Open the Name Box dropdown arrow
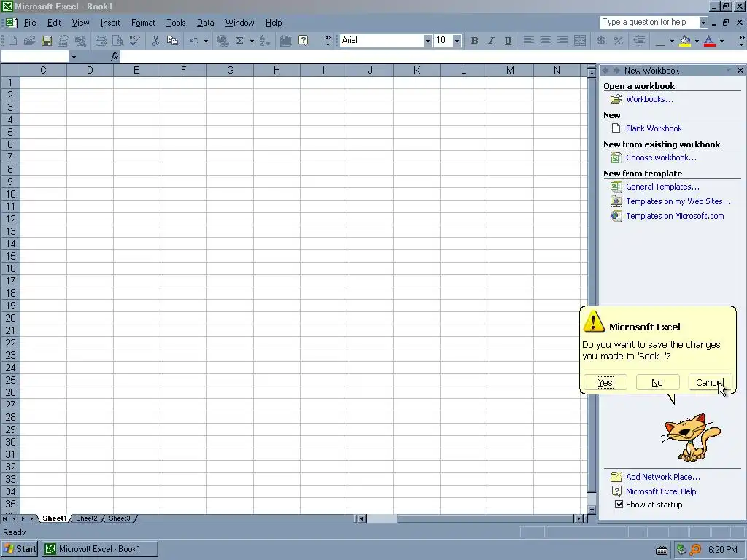 click(x=74, y=57)
